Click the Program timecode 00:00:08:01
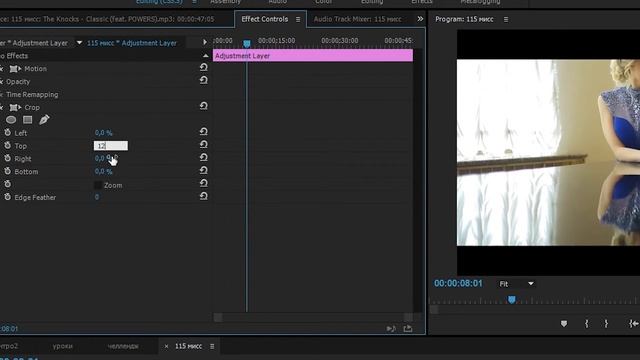 point(458,283)
